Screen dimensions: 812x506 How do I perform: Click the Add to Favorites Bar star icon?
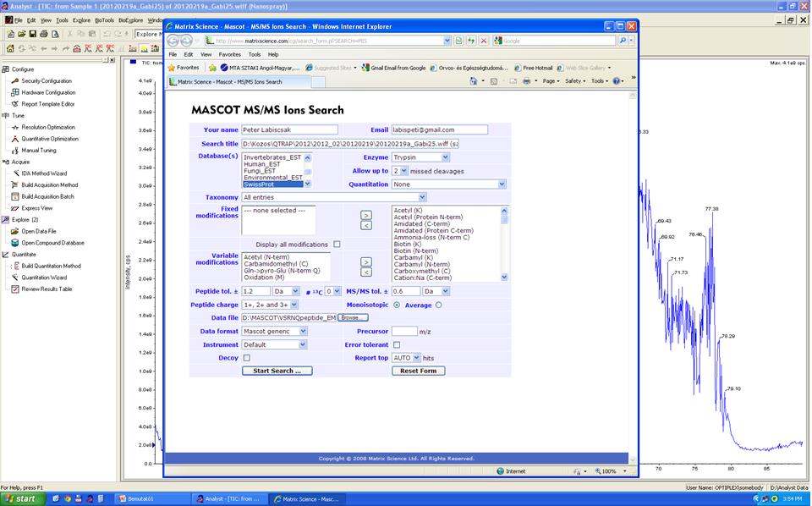(212, 68)
